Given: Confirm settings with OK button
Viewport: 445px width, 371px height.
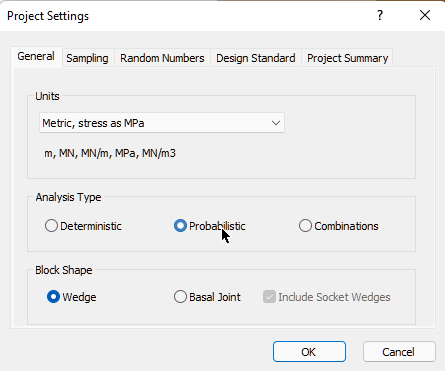Looking at the screenshot, I should [x=309, y=352].
